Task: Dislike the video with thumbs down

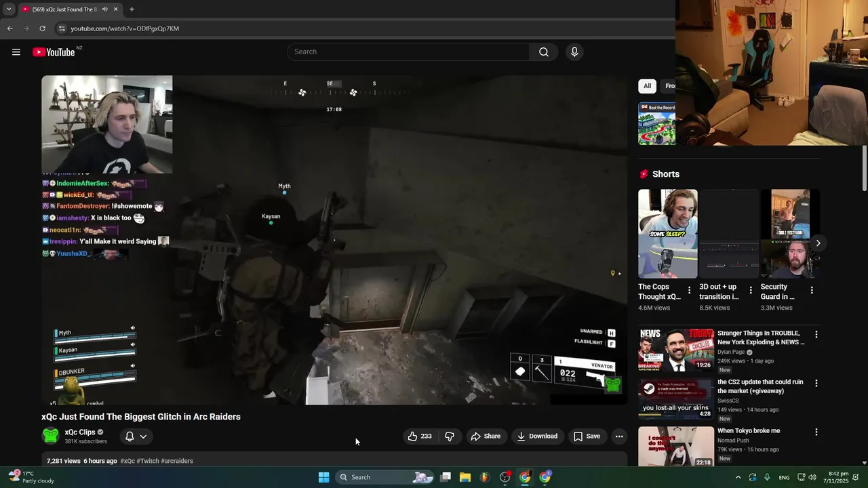Action: 450,436
